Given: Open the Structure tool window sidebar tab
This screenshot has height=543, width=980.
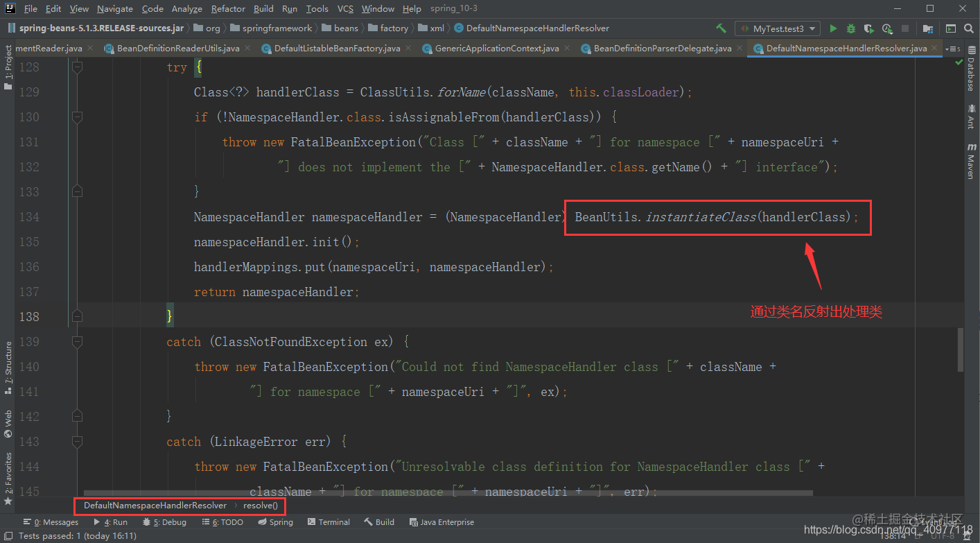Looking at the screenshot, I should [x=8, y=368].
